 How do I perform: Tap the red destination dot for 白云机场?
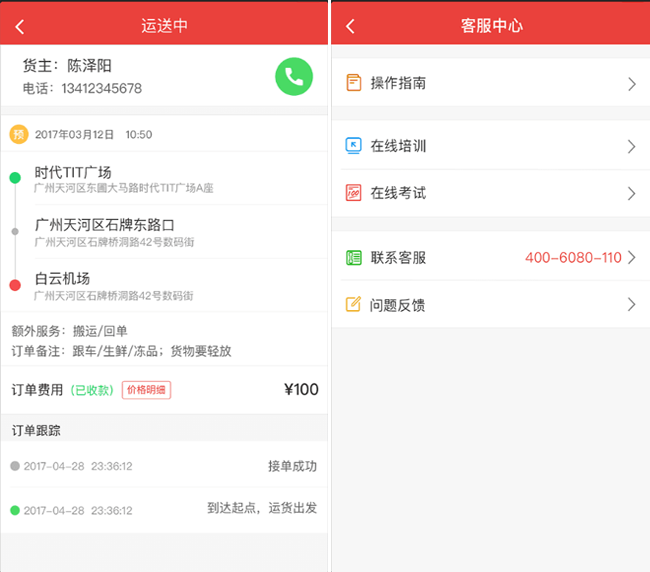coord(15,285)
